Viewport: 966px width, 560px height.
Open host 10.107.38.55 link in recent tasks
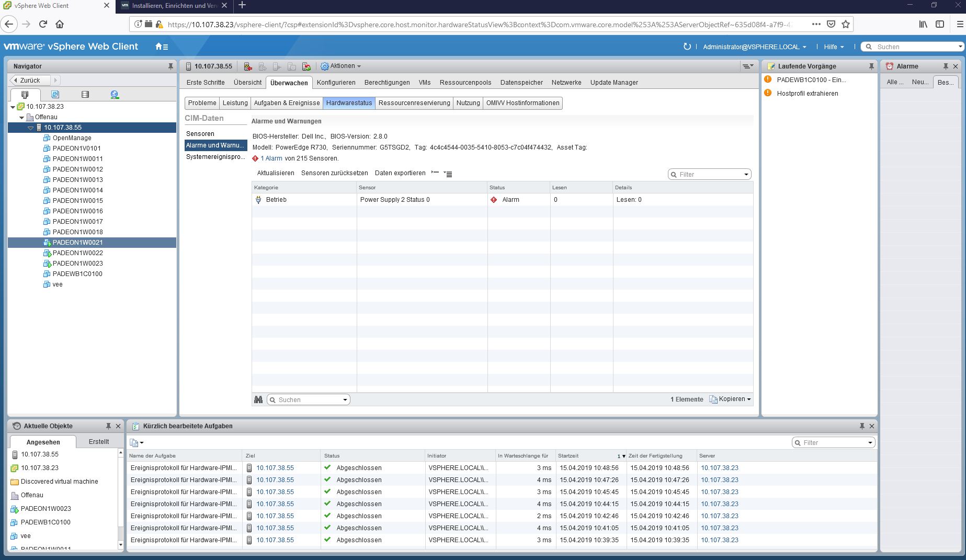275,467
